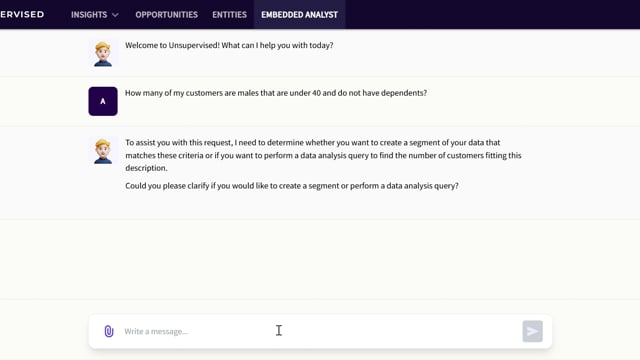Attach a file with the paperclip icon
Screen dimensions: 640x360
(109, 331)
